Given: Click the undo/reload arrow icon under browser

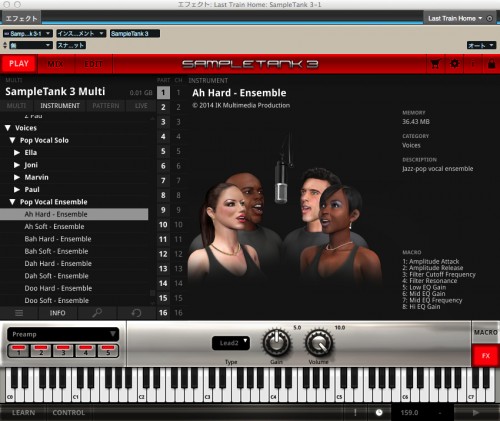Looking at the screenshot, I should (136, 313).
